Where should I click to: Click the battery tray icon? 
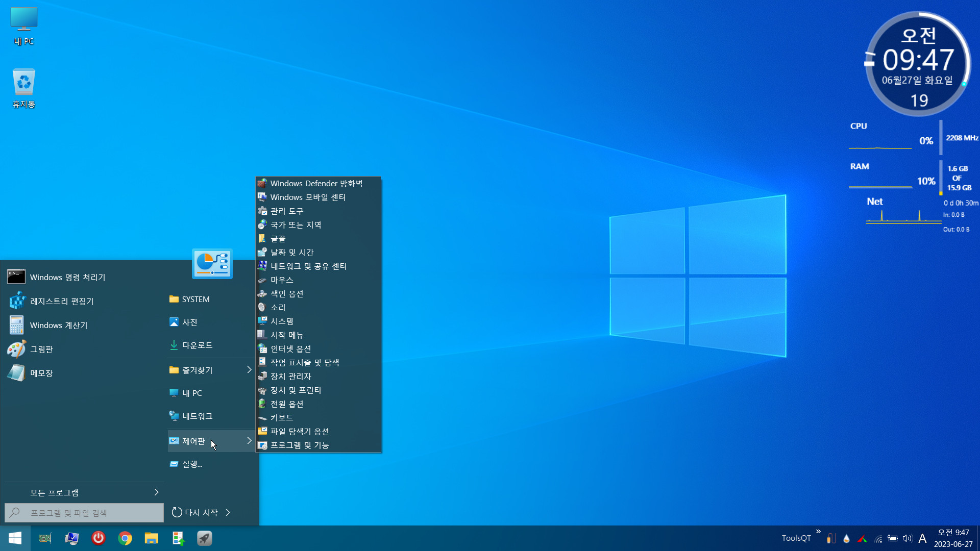click(893, 538)
